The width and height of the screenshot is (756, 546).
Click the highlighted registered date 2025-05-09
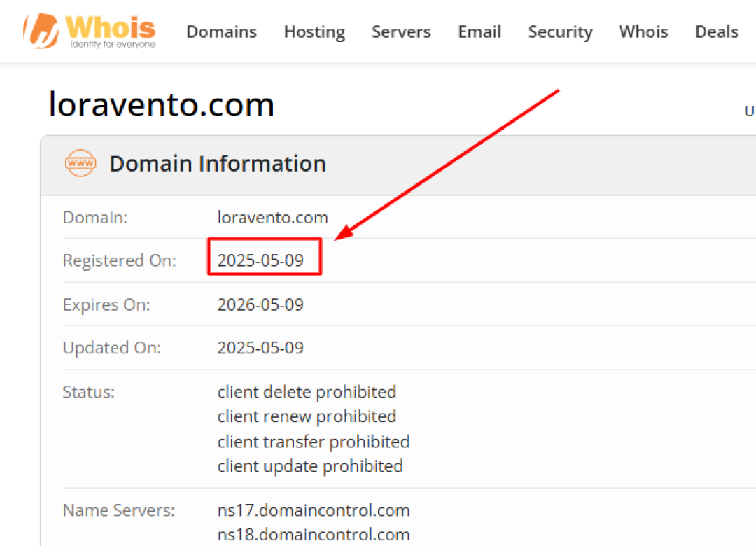click(260, 260)
